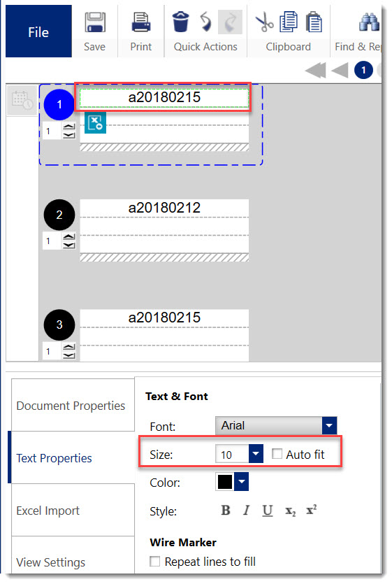This screenshot has height=584, width=392.
Task: Click the Print printer icon
Action: [x=140, y=22]
